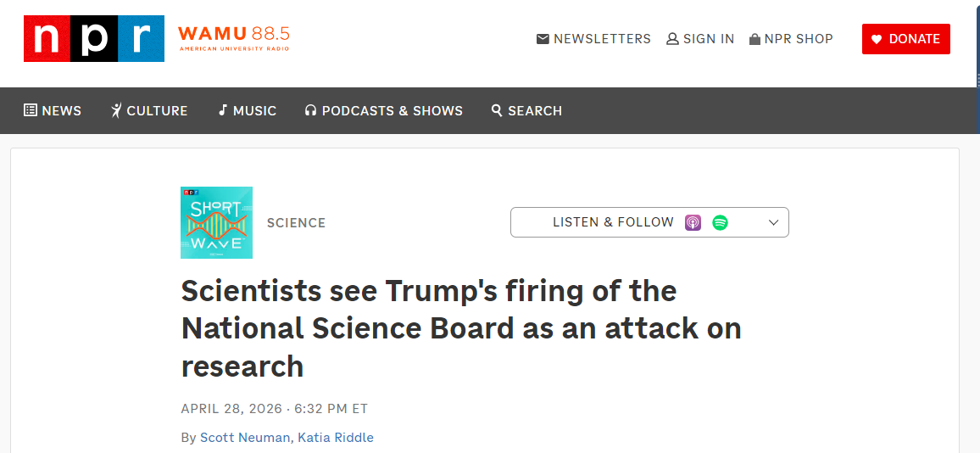Click the Newsletters envelope icon
Viewport: 980px width, 453px height.
click(x=543, y=39)
